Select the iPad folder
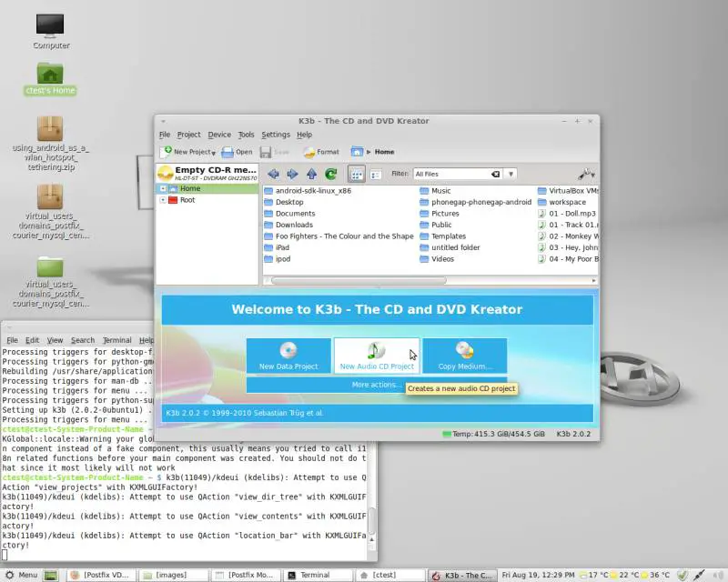Screen dimensions: 728x582 click(277, 248)
